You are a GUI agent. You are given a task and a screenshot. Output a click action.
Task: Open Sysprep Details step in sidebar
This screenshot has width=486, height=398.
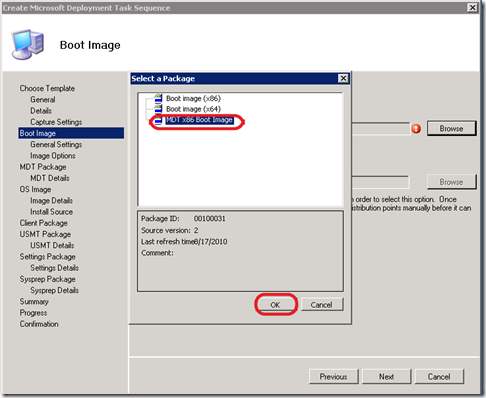tap(54, 290)
